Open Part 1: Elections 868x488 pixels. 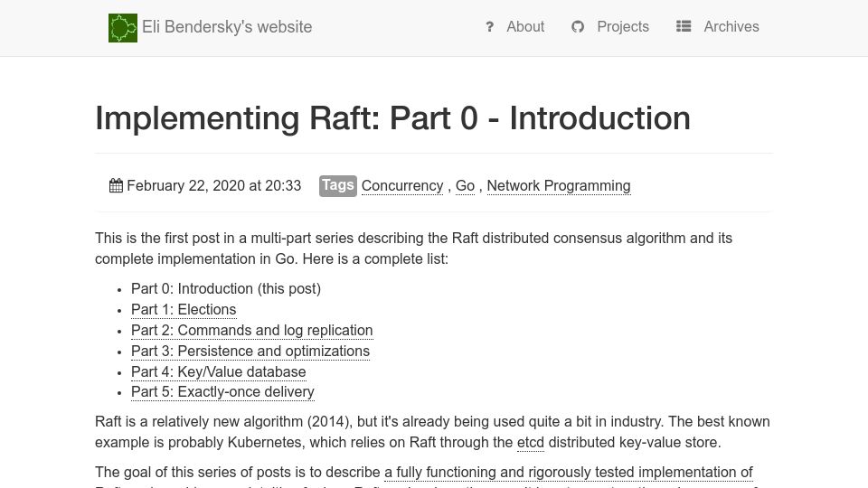coord(184,309)
